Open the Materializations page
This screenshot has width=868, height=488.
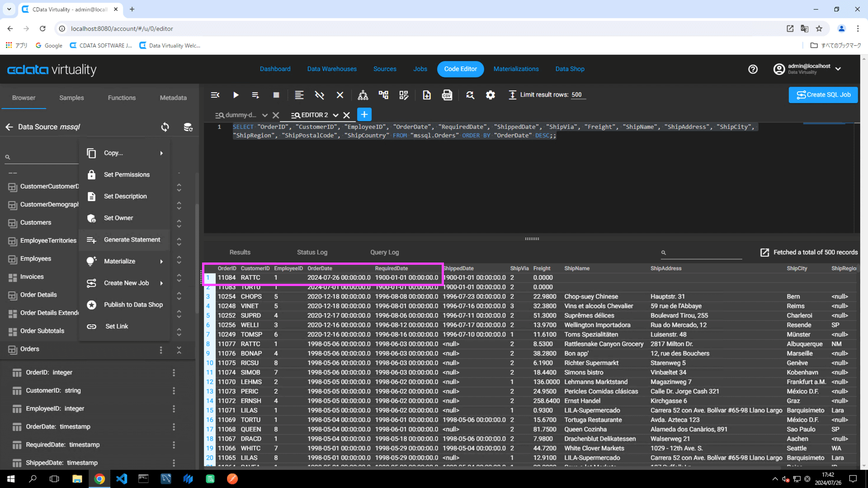point(516,69)
